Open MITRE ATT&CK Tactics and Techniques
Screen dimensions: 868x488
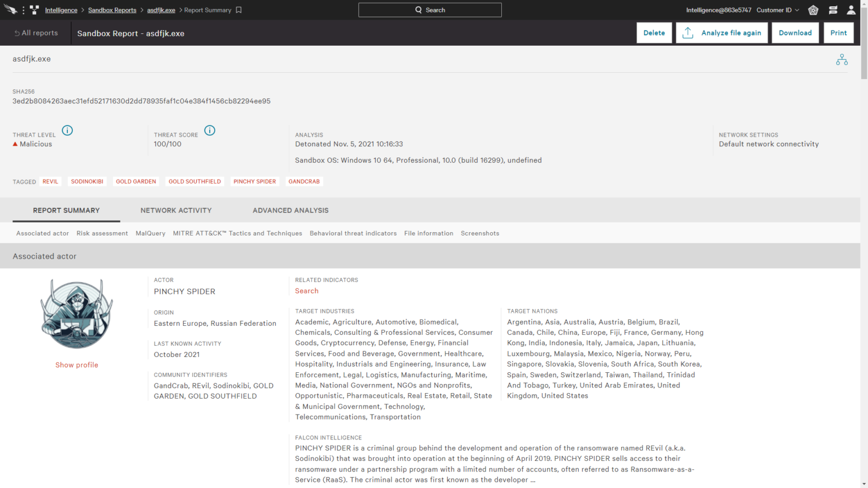coord(237,233)
